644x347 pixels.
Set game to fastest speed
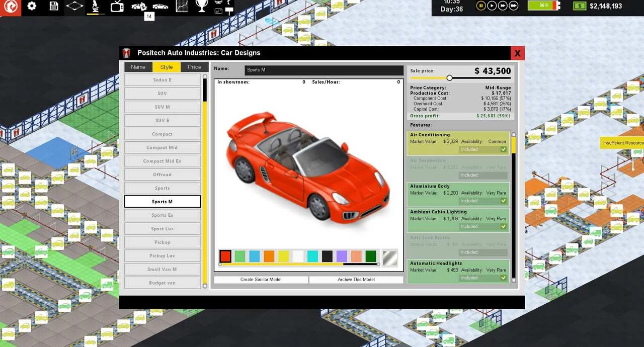tap(514, 6)
